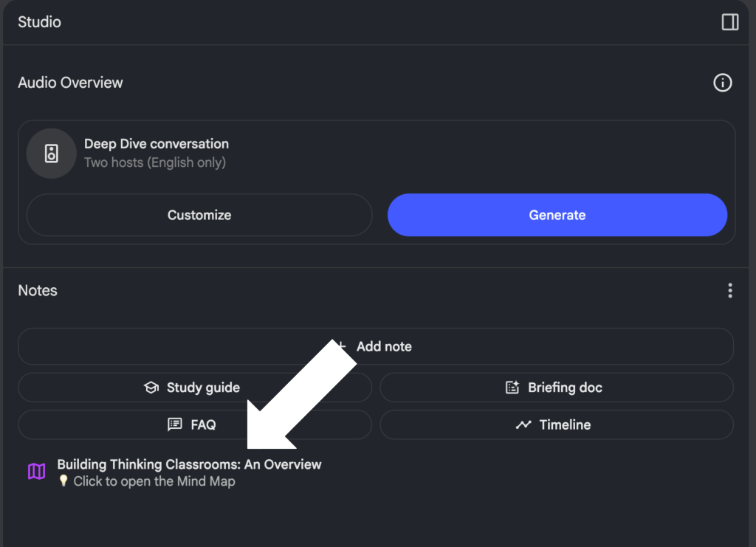Open the Audio Overview info icon
The width and height of the screenshot is (756, 547).
[x=722, y=83]
